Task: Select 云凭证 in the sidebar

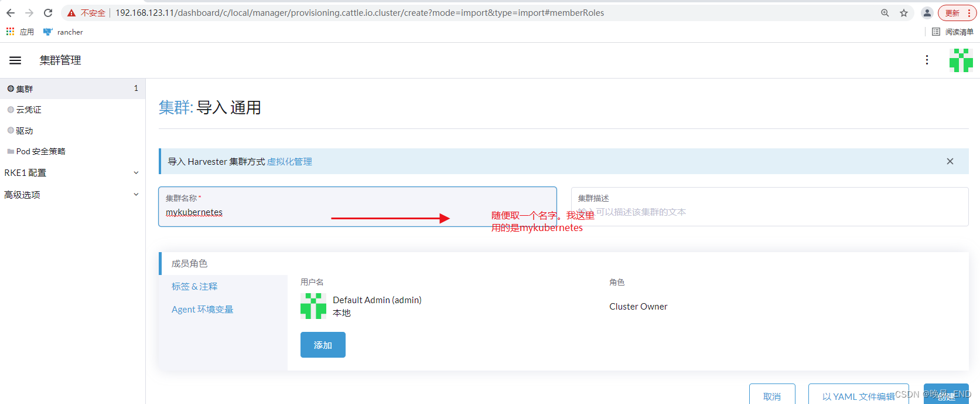Action: 73,110
